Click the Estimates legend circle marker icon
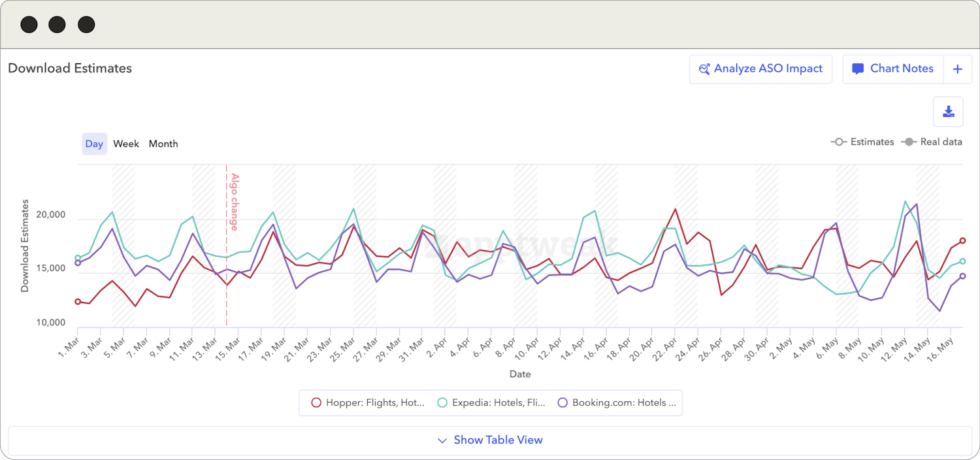Screen dimensions: 980x460 coord(839,141)
